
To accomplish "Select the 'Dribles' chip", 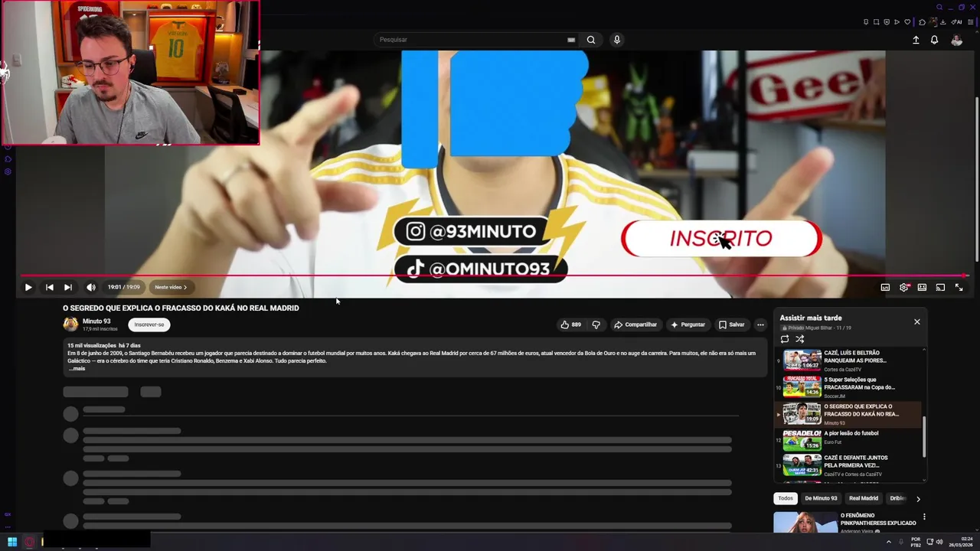I will [x=897, y=498].
